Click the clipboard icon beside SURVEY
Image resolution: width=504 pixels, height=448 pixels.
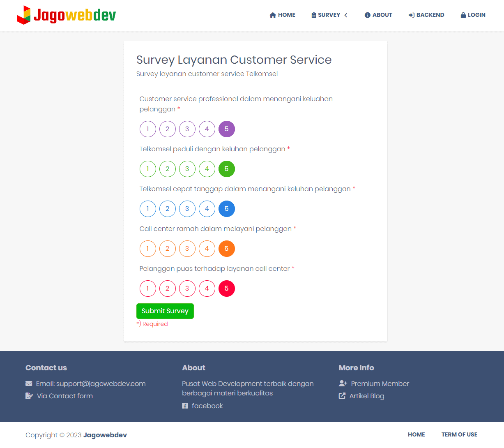[314, 15]
